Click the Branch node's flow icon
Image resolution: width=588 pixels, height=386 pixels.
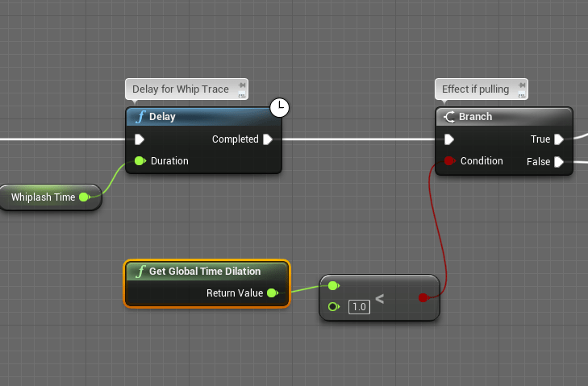[x=449, y=117]
